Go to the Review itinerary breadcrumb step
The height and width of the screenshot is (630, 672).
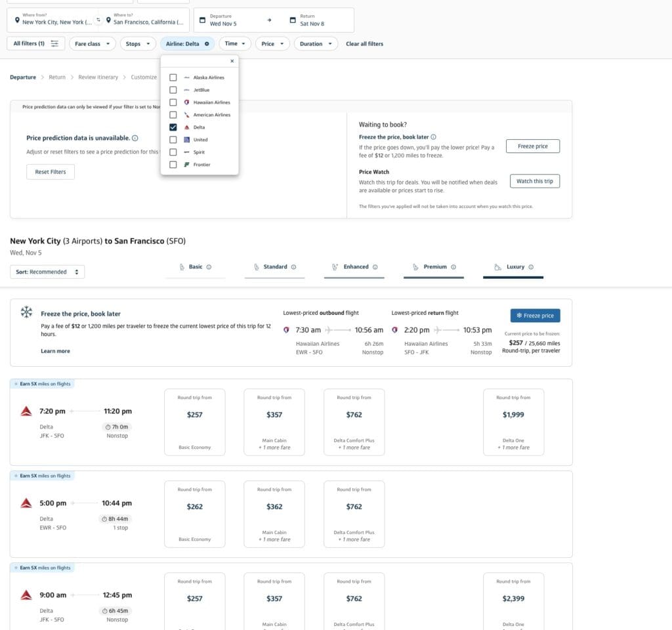pyautogui.click(x=98, y=77)
